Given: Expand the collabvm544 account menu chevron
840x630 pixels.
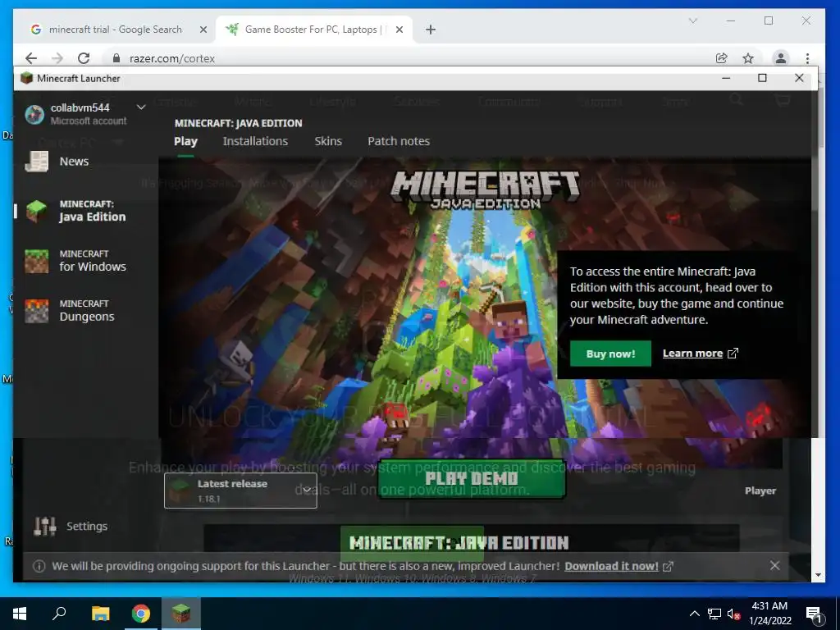Looking at the screenshot, I should click(141, 107).
